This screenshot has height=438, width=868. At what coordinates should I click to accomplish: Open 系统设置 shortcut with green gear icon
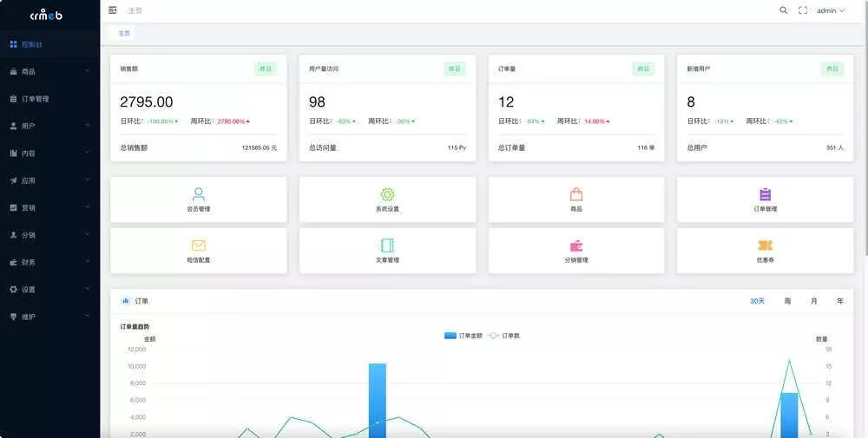coord(387,199)
